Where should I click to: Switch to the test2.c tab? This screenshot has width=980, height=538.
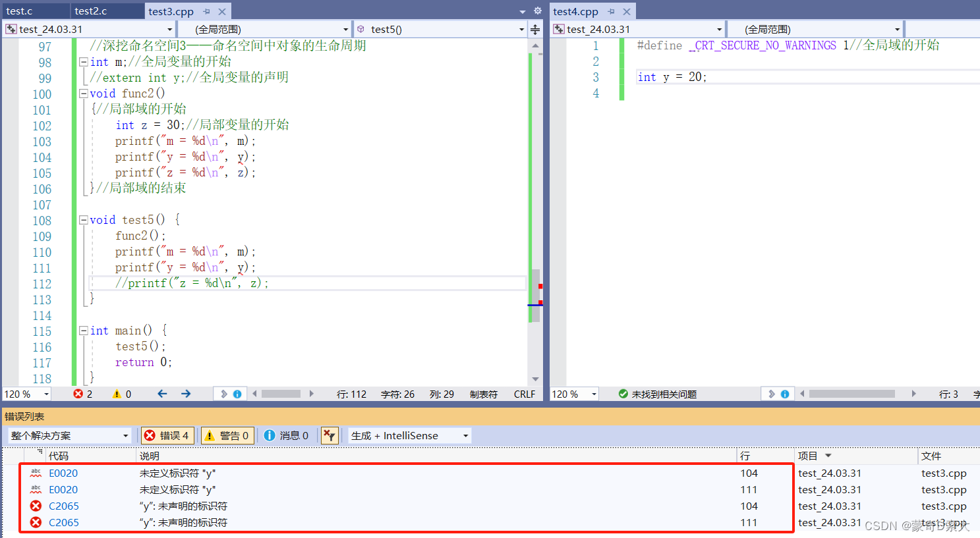(x=90, y=11)
